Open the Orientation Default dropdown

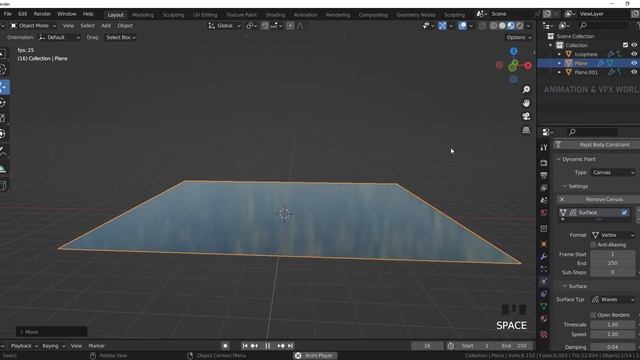(60, 37)
